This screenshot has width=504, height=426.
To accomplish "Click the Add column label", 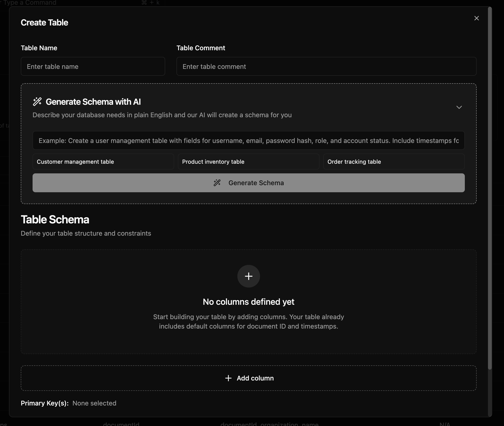I will 255,378.
